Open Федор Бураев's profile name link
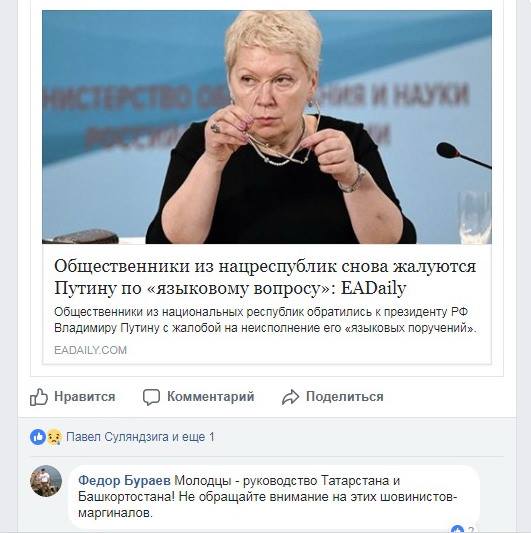531x533 pixels. tap(124, 481)
